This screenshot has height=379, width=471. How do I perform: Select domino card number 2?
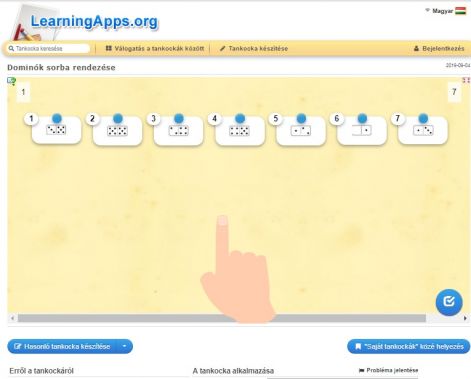(117, 131)
